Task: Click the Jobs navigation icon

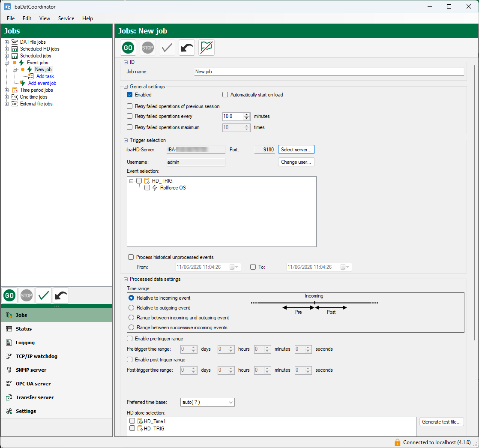Action: coord(9,315)
